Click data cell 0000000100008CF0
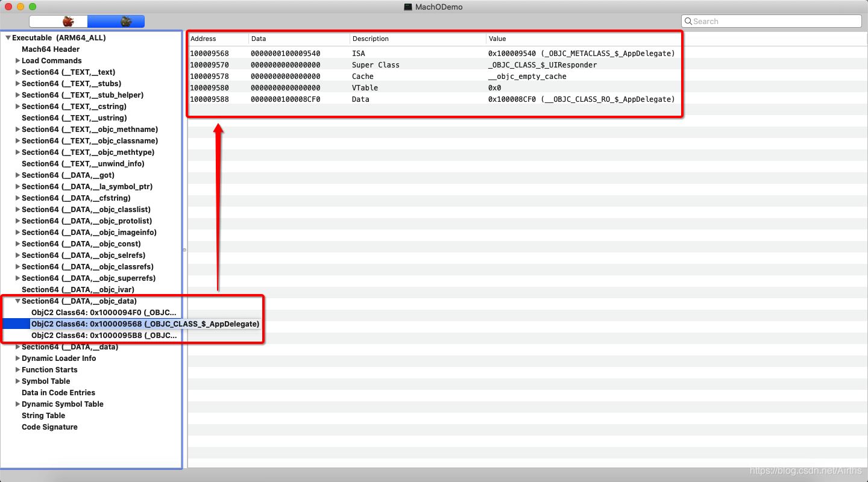 pyautogui.click(x=286, y=99)
